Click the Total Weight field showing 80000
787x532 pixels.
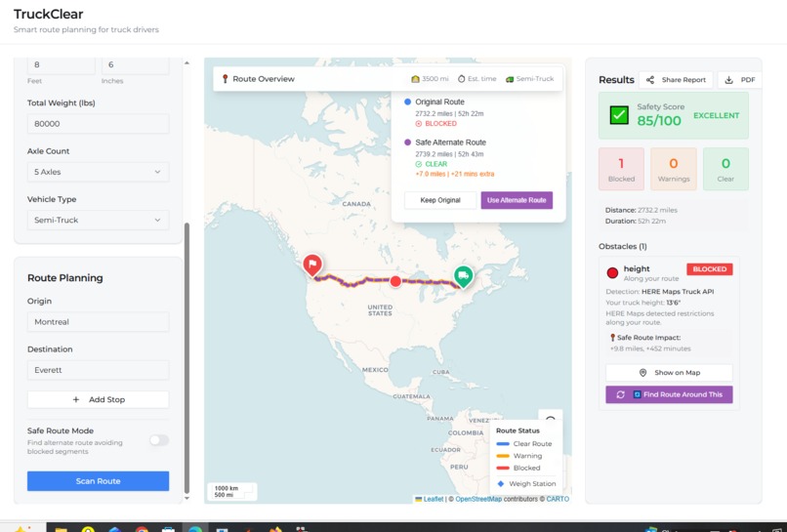pyautogui.click(x=98, y=123)
